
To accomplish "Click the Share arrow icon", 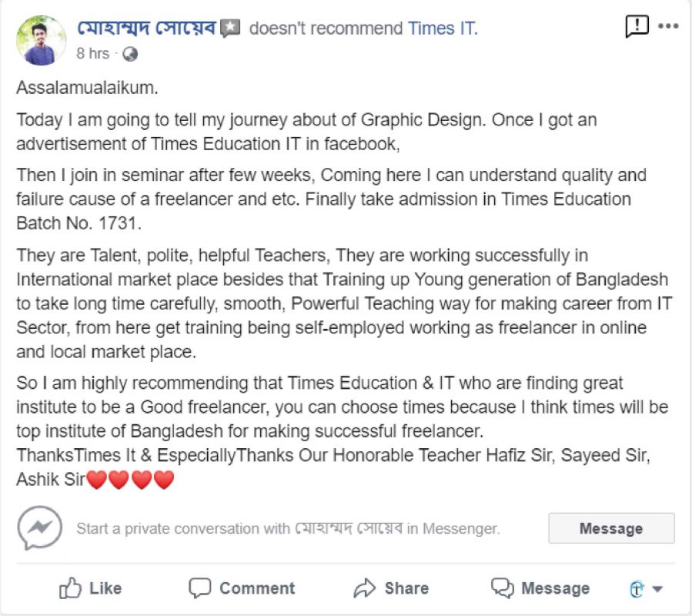I will point(364,589).
